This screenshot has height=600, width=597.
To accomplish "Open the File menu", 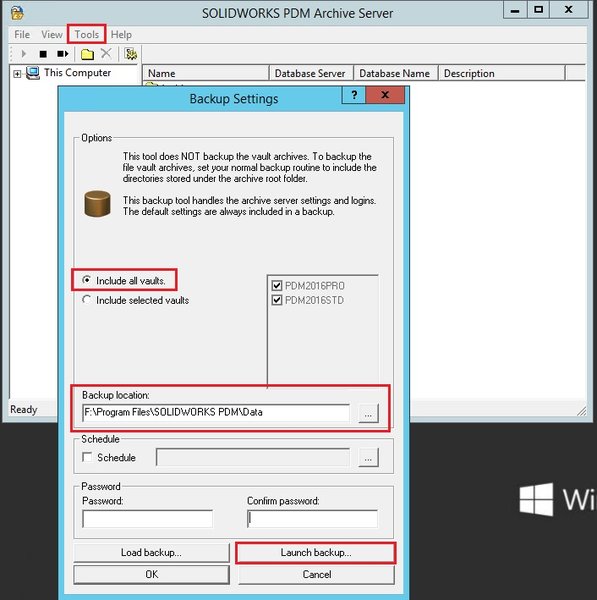I will pos(22,35).
